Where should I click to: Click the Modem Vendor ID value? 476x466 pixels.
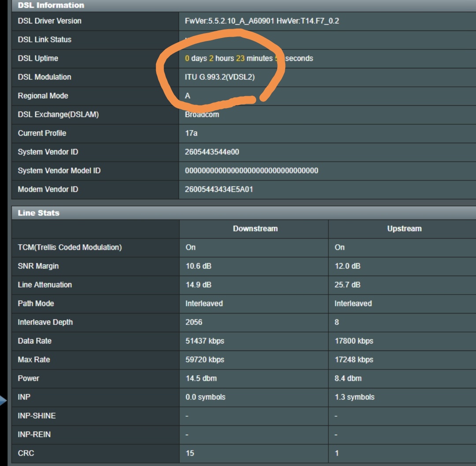[219, 189]
